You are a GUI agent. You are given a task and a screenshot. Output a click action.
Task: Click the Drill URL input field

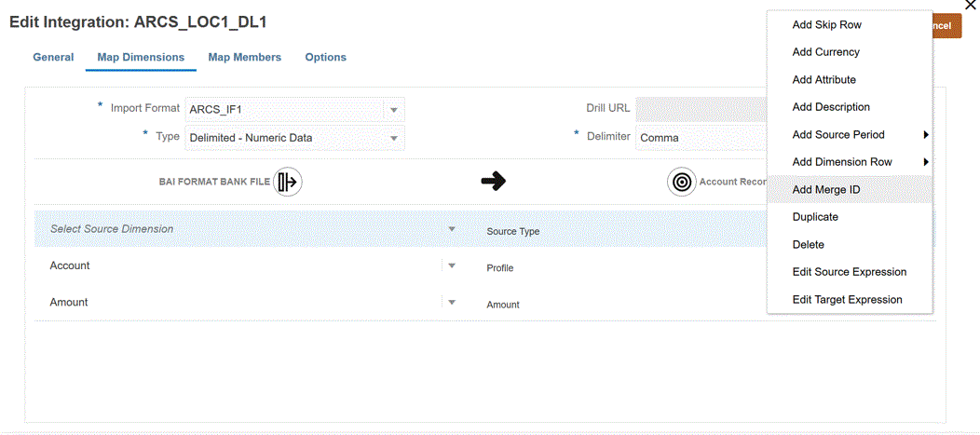click(701, 108)
